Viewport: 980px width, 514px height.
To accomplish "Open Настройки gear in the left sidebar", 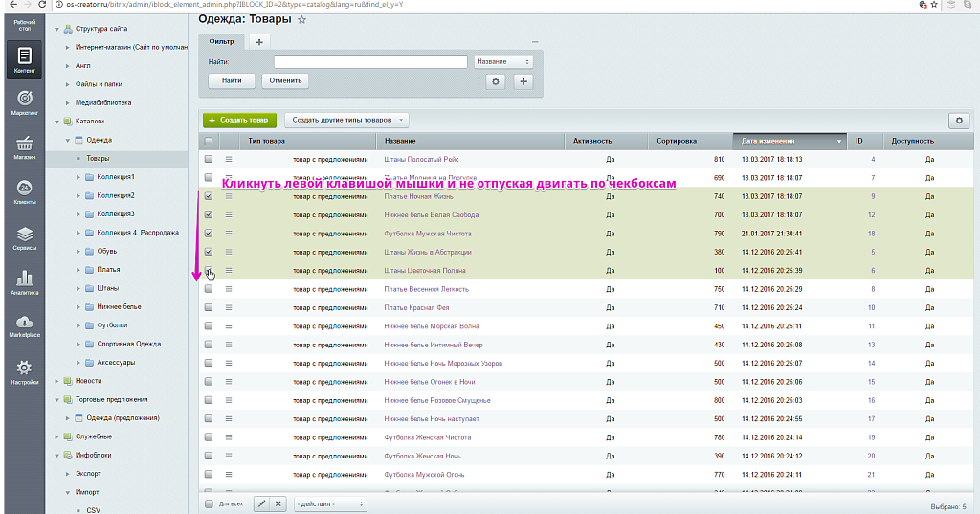I will [x=25, y=370].
